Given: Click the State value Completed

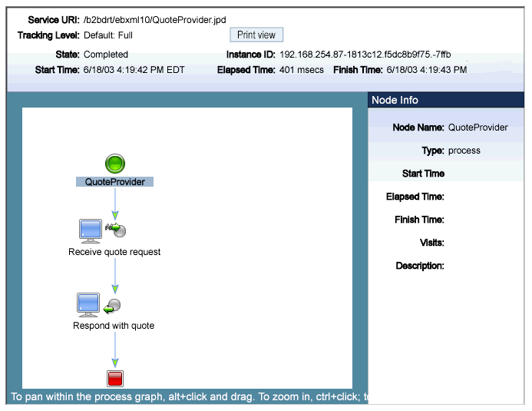Looking at the screenshot, I should [x=106, y=55].
